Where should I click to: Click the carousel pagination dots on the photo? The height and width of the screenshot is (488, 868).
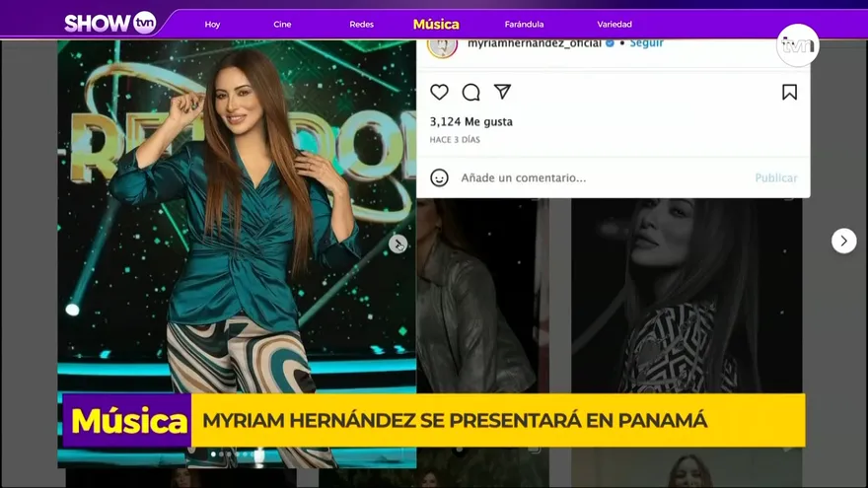[237, 454]
